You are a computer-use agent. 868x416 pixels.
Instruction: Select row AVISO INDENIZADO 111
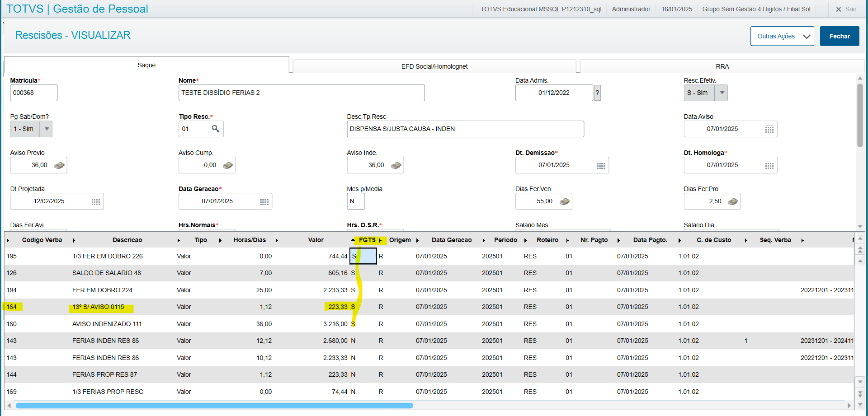point(429,324)
